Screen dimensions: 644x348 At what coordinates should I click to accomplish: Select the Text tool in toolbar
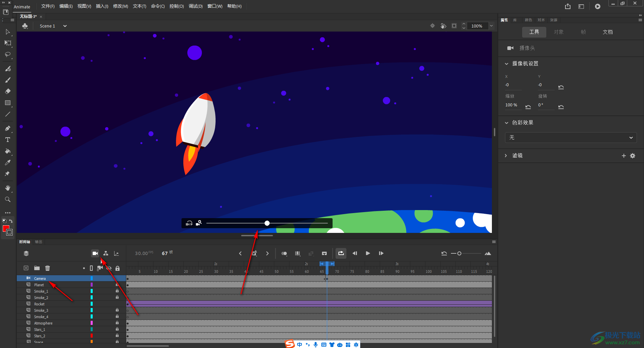8,140
